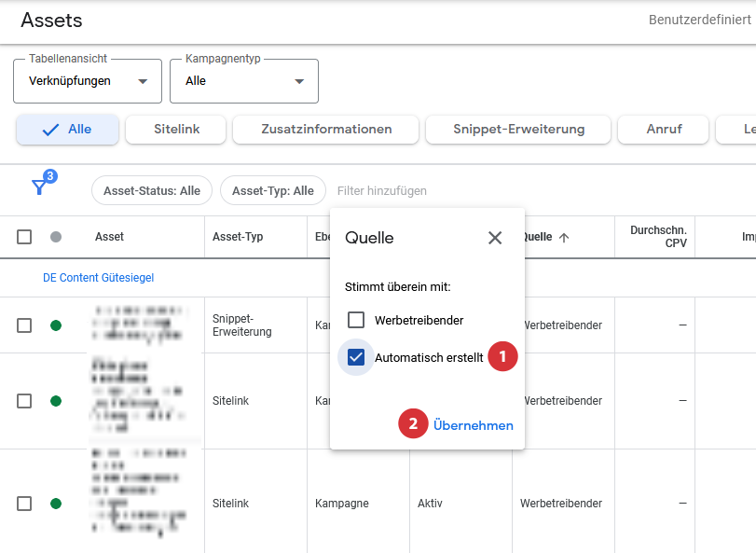Click the Übernehmen button
This screenshot has width=756, height=553.
click(473, 425)
